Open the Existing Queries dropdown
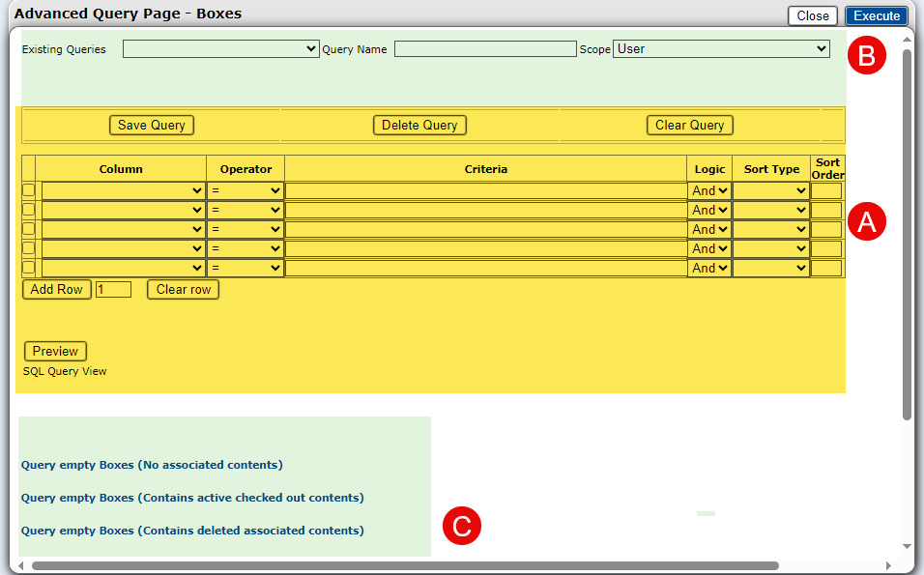Image resolution: width=924 pixels, height=575 pixels. click(220, 49)
